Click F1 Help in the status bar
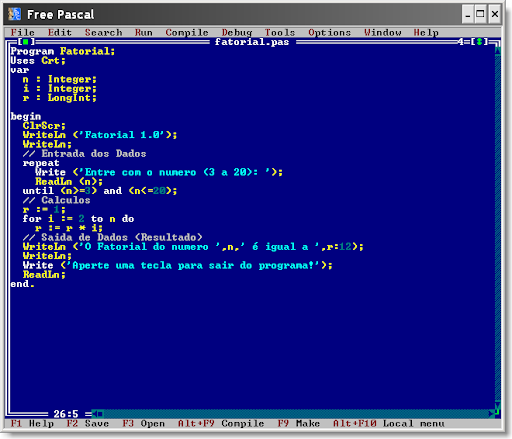512x439 pixels. (x=32, y=423)
